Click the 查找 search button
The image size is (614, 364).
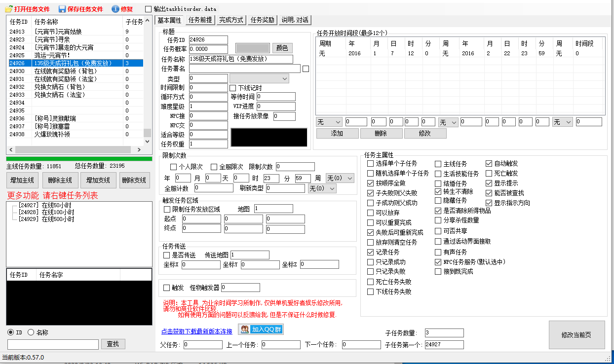tap(113, 344)
